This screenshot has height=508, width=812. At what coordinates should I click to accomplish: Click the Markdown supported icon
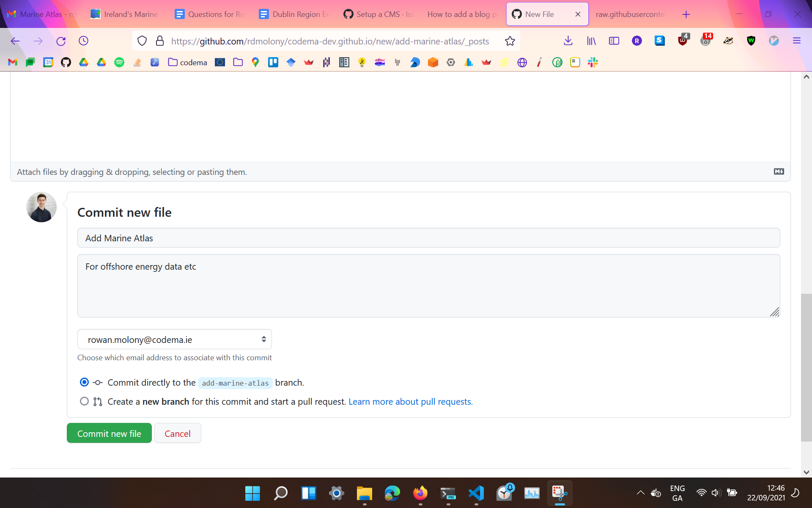(x=779, y=171)
